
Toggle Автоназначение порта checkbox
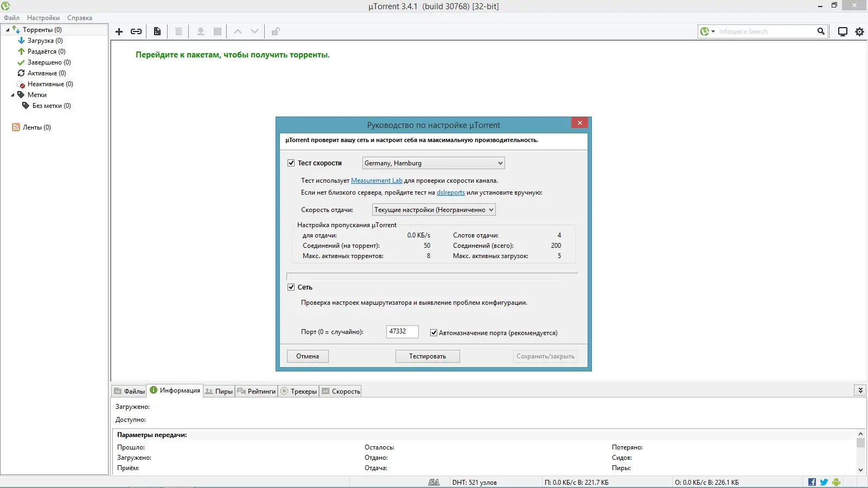434,333
